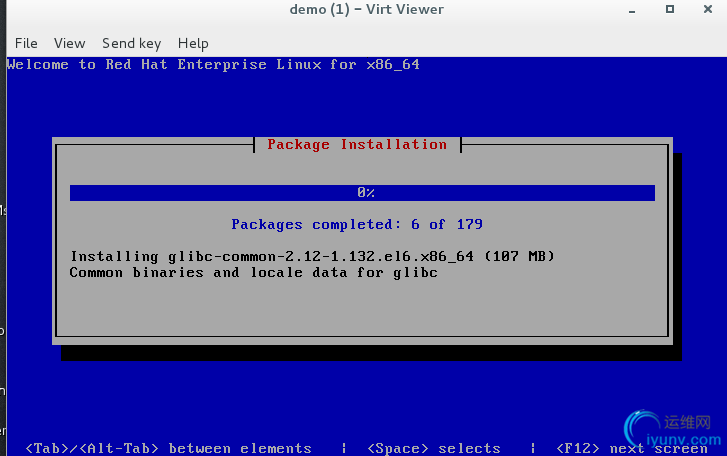Click the 'Welcome to Red Hat Enterprise Linux' header
The width and height of the screenshot is (727, 456).
[213, 64]
